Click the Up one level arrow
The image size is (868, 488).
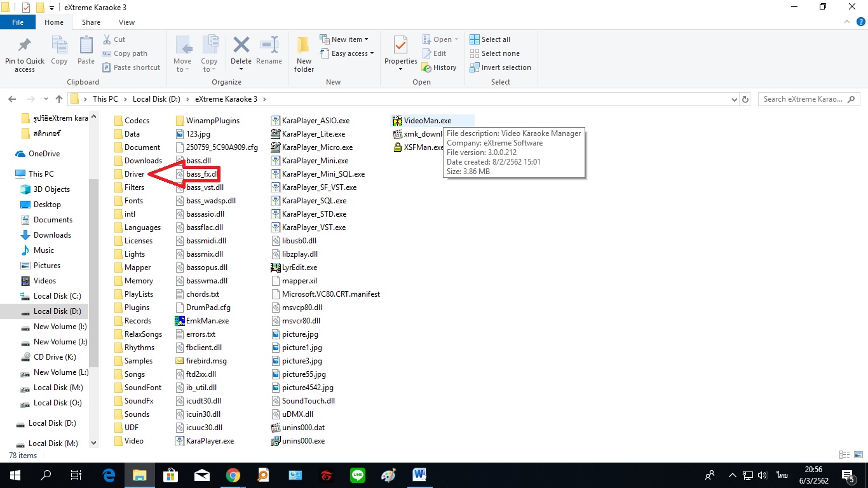[59, 99]
